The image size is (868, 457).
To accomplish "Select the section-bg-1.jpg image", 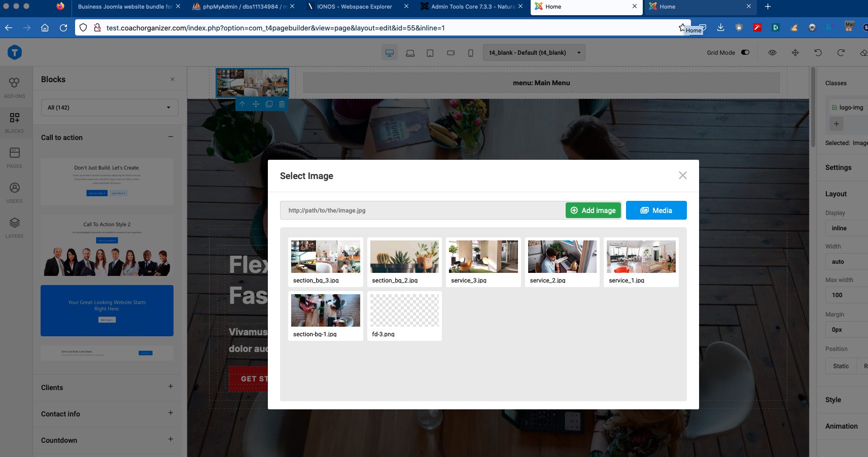I will [325, 316].
